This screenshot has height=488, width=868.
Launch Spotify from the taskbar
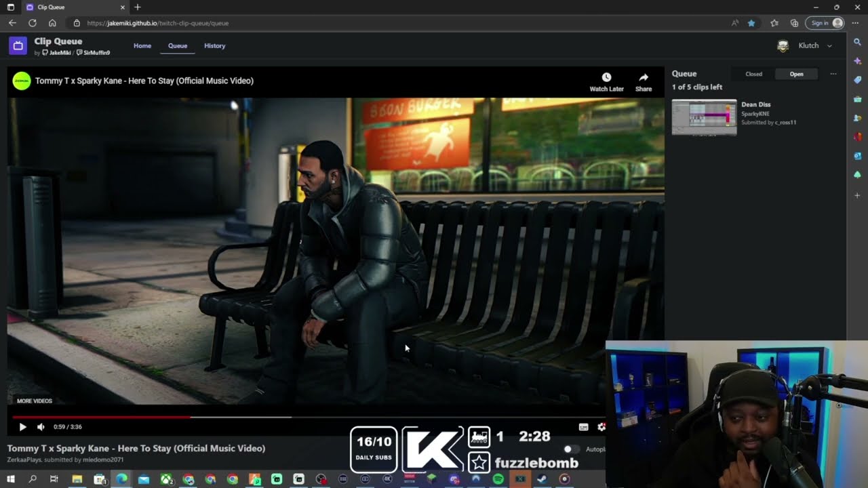(x=498, y=479)
